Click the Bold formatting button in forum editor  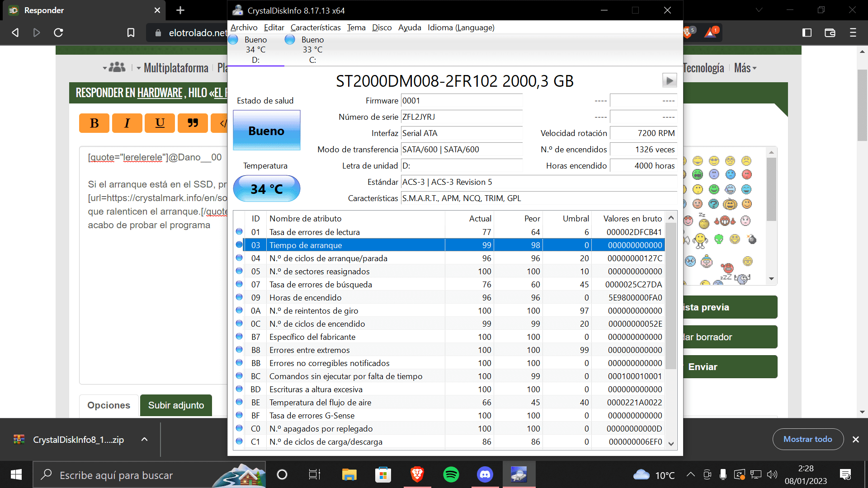[94, 123]
